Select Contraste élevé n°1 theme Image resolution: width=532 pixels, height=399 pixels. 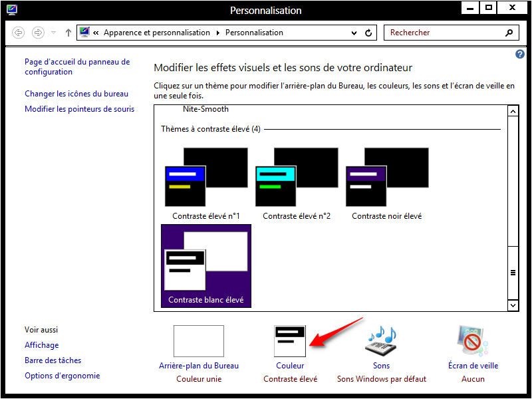[206, 178]
